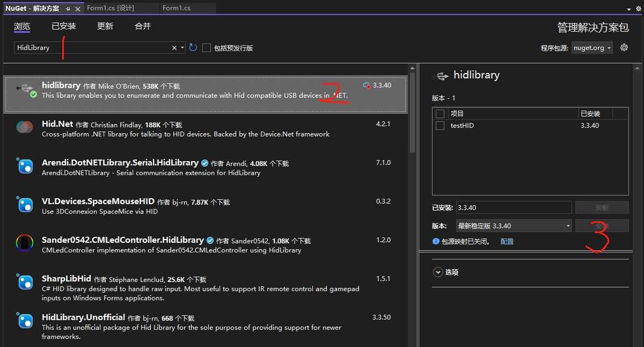The height and width of the screenshot is (347, 644).
Task: Check the select-all projects checkbox in header
Action: (440, 114)
